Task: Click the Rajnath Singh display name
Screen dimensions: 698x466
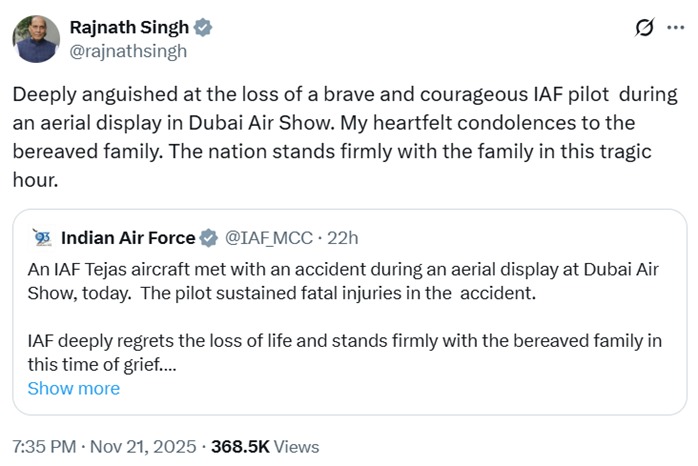Action: pyautogui.click(x=126, y=28)
